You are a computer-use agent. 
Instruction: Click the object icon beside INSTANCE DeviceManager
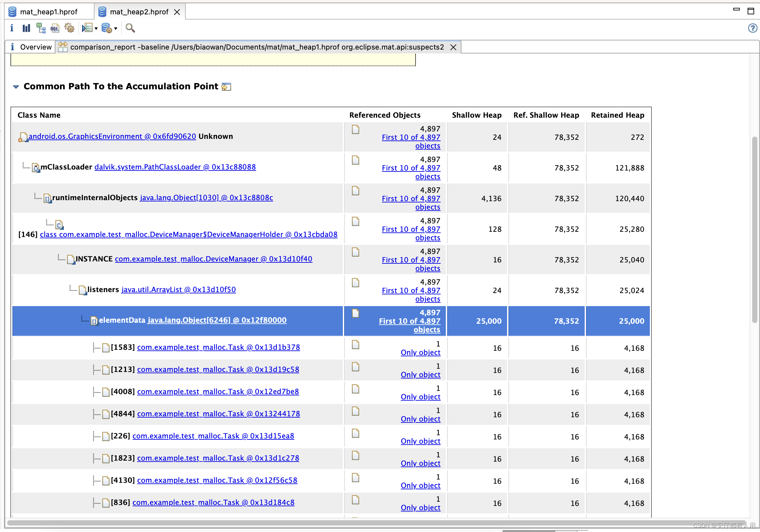coord(71,259)
